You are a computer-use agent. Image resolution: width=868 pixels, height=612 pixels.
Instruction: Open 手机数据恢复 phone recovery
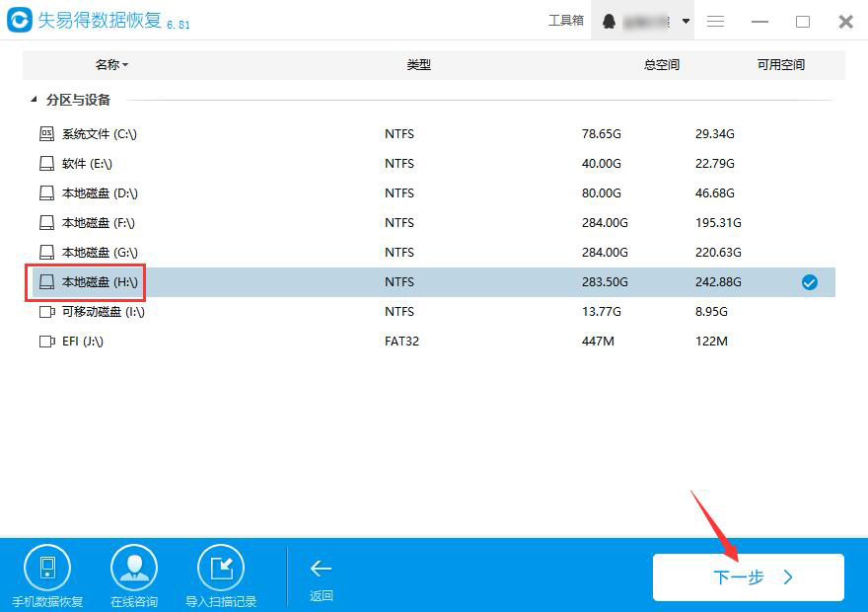coord(47,576)
